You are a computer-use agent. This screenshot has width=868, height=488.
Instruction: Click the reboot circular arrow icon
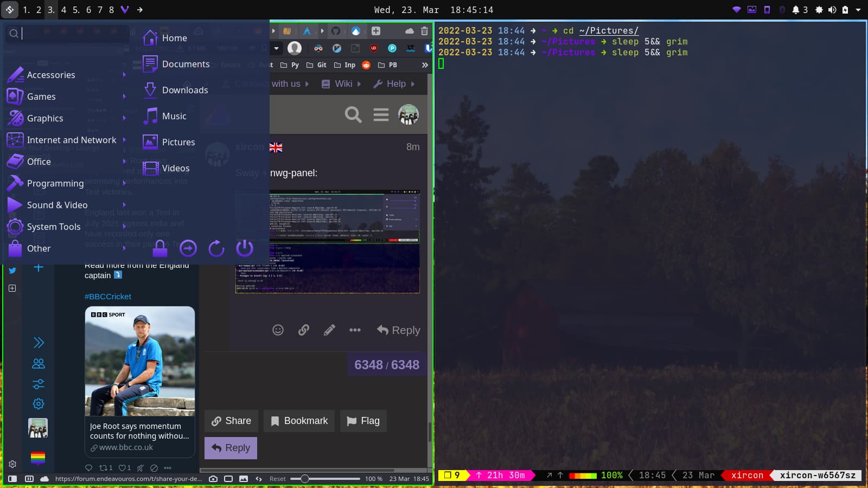coord(216,248)
